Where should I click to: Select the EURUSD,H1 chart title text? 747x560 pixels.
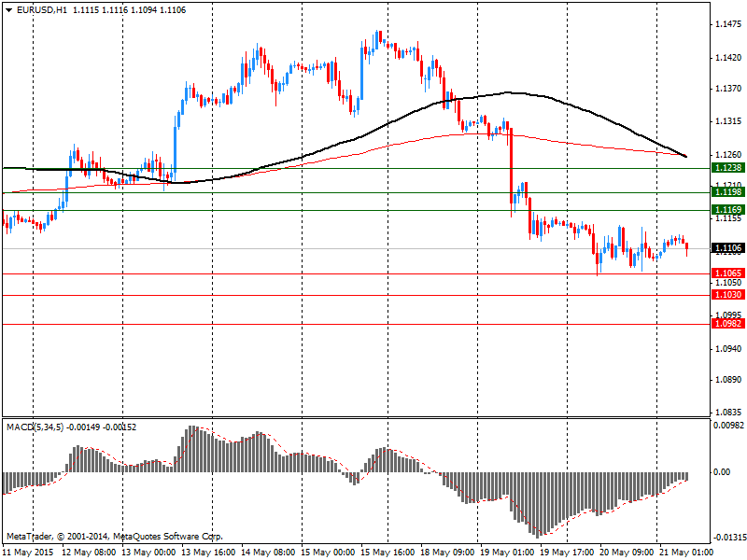(41, 10)
